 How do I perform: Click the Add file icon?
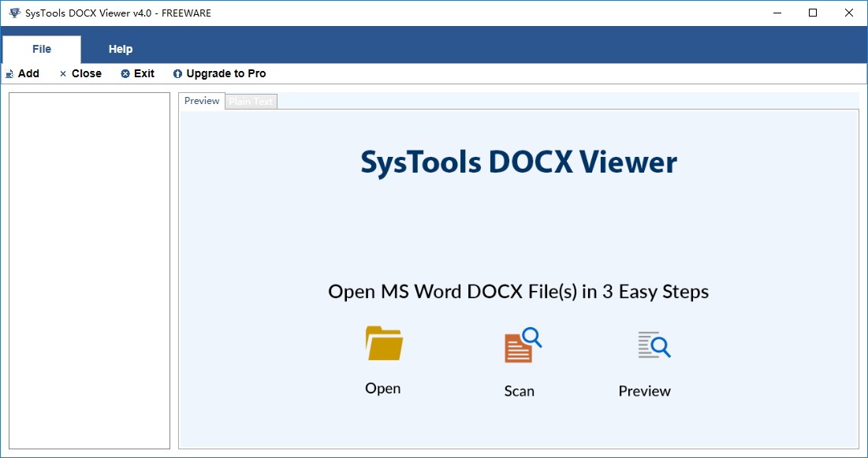tap(9, 73)
